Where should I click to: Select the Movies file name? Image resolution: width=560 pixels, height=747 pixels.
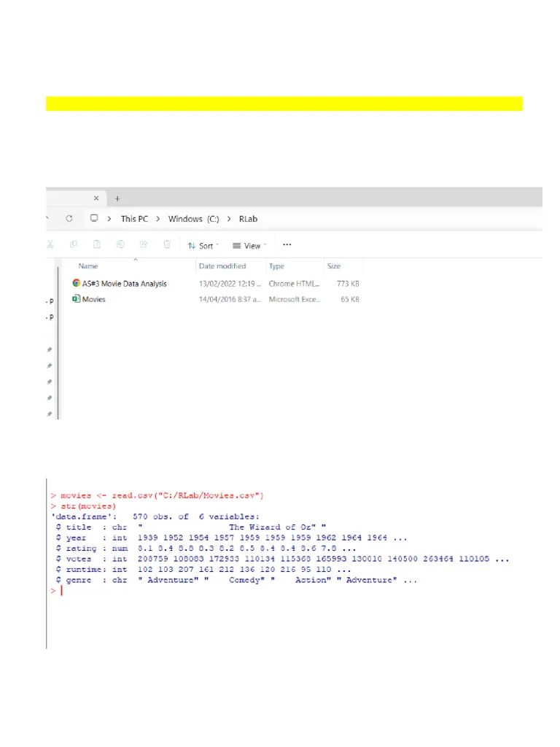click(94, 299)
